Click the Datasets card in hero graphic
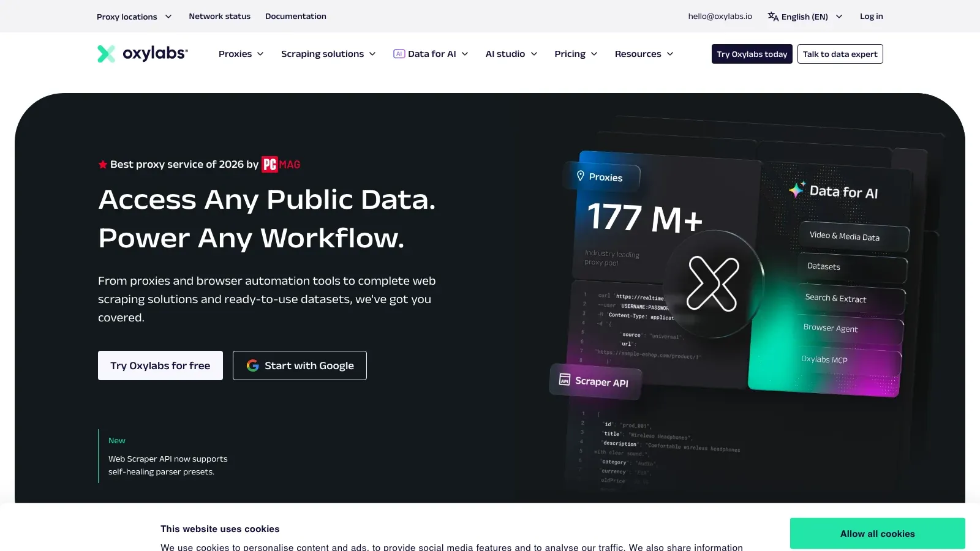 point(853,268)
